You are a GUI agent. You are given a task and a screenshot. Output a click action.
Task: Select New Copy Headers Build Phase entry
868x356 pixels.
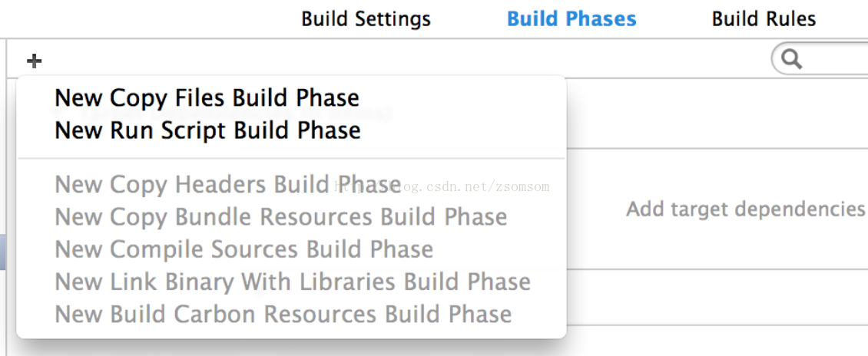[227, 184]
